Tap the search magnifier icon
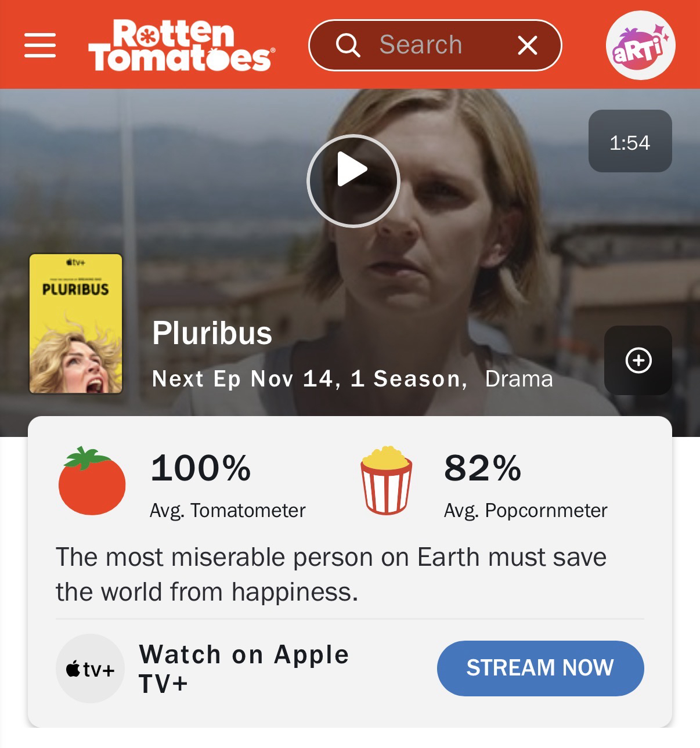 [348, 45]
